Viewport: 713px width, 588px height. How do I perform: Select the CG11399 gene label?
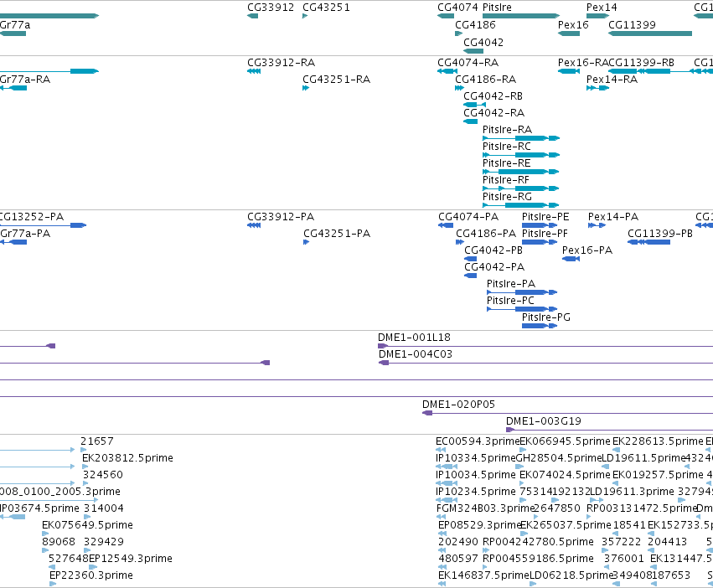pyautogui.click(x=632, y=25)
